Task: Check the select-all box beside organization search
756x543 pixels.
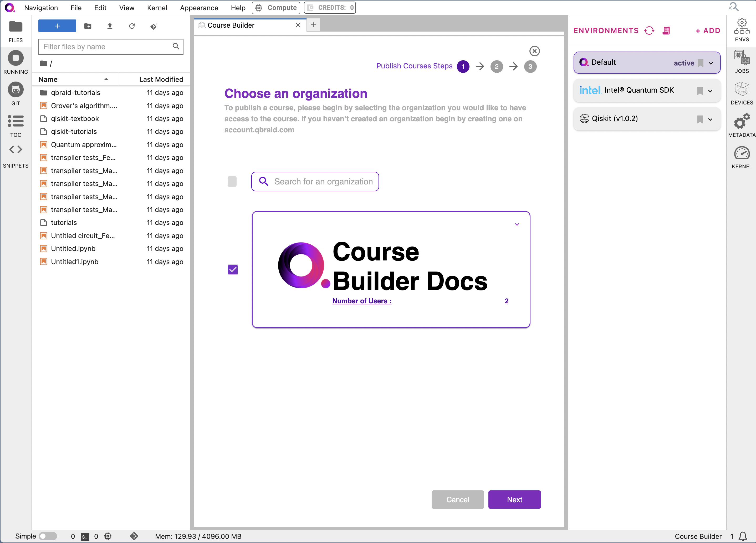Action: [232, 182]
